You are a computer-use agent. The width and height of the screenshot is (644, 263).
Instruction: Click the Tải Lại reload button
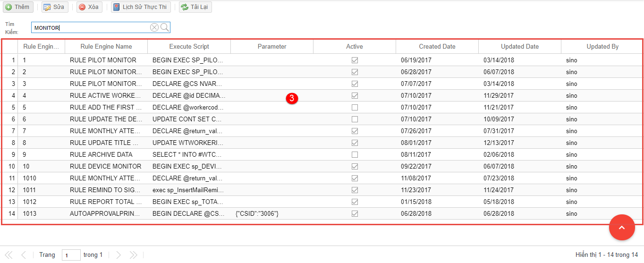pos(195,7)
